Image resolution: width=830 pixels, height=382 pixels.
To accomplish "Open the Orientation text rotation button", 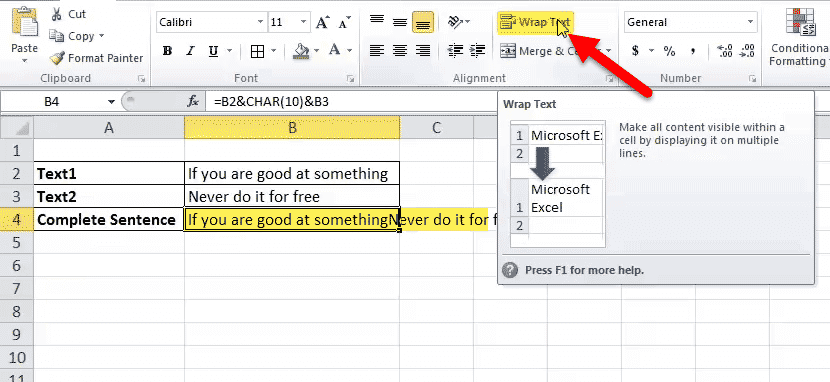I will pyautogui.click(x=458, y=22).
